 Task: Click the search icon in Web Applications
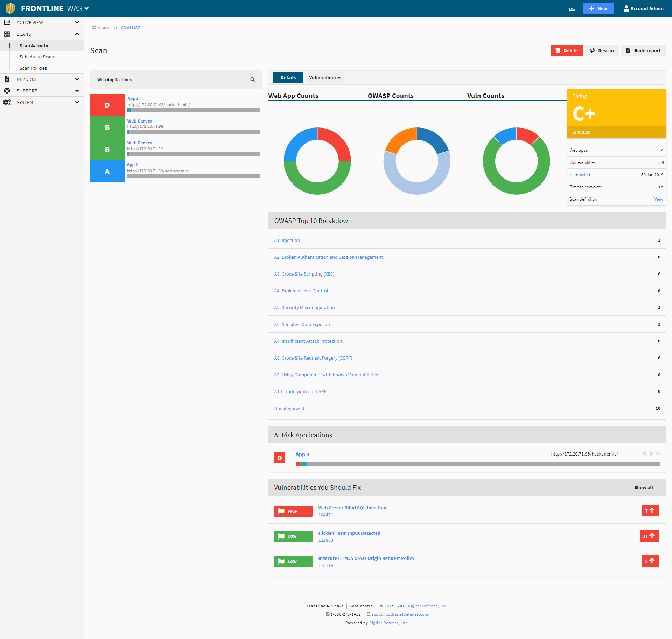(252, 80)
